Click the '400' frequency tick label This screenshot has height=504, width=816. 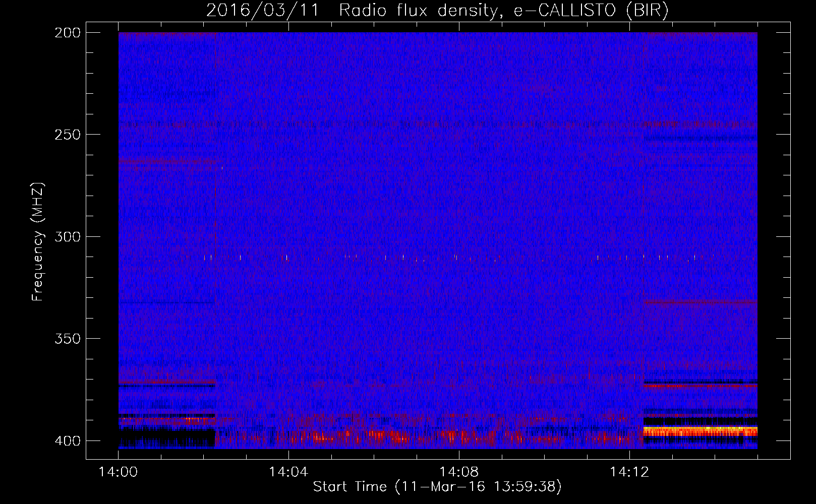coord(68,440)
